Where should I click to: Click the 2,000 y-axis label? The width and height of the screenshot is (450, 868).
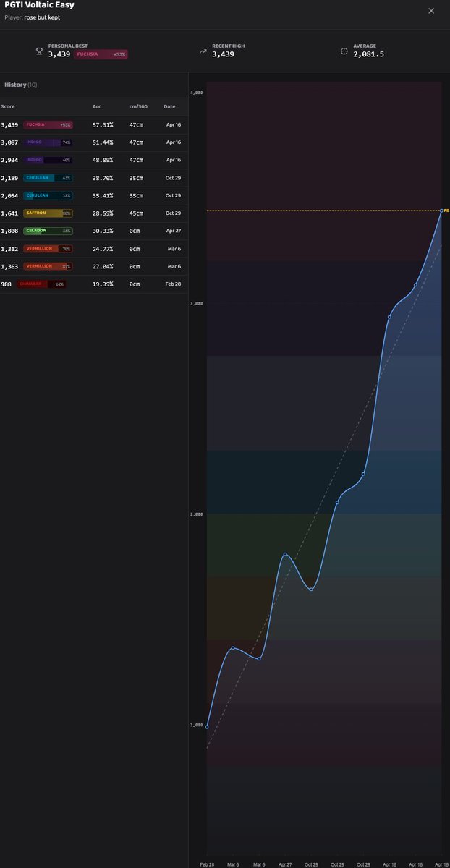(197, 514)
